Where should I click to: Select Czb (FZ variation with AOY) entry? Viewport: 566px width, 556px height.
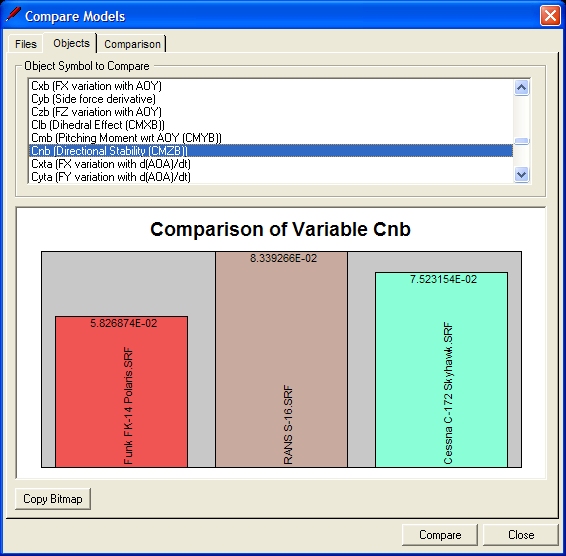pyautogui.click(x=270, y=112)
